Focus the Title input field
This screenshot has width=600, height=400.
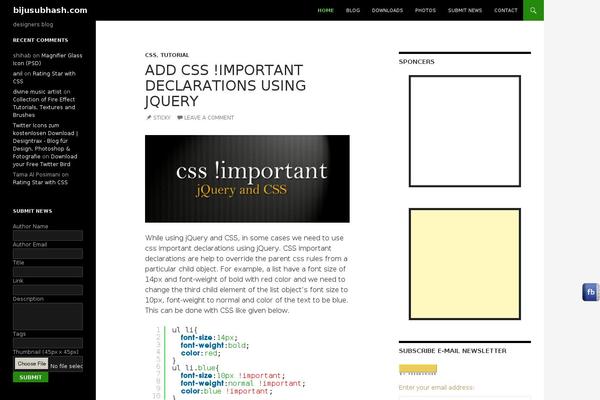tap(48, 272)
